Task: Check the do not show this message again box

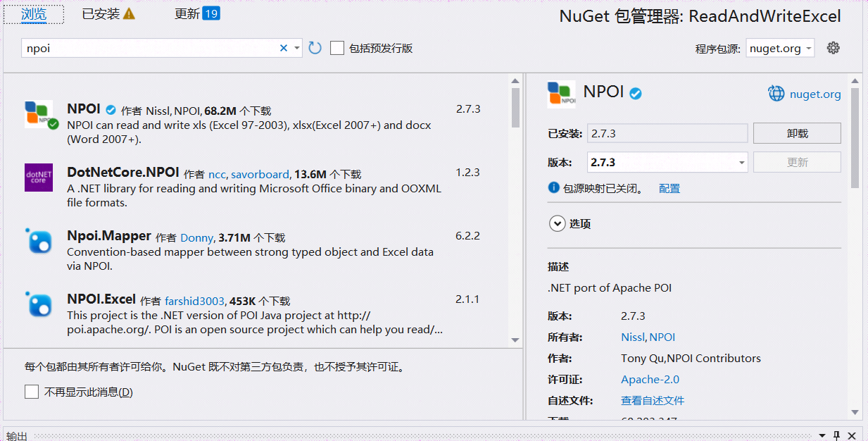Action: [x=32, y=392]
